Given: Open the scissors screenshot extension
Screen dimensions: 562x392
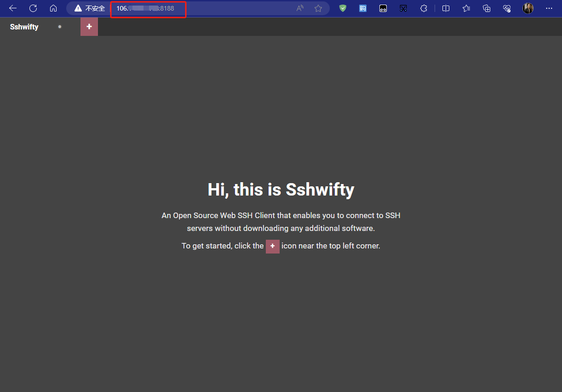Looking at the screenshot, I should [403, 8].
